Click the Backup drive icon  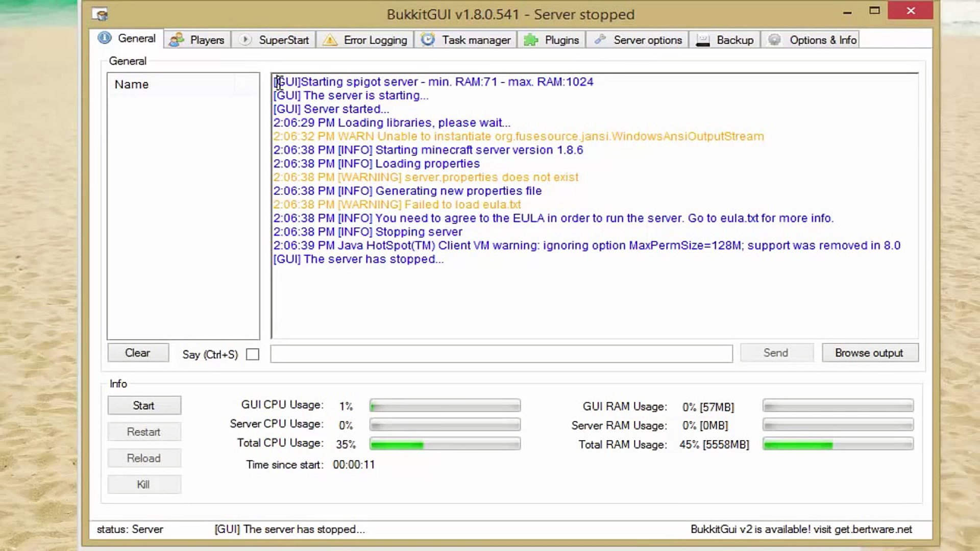(703, 40)
